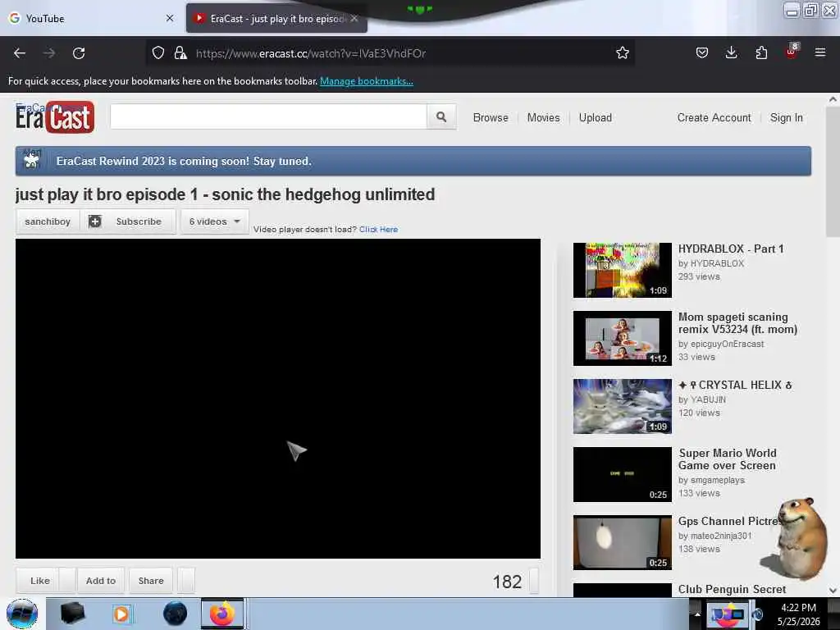
Task: Like the video
Action: [x=39, y=581]
